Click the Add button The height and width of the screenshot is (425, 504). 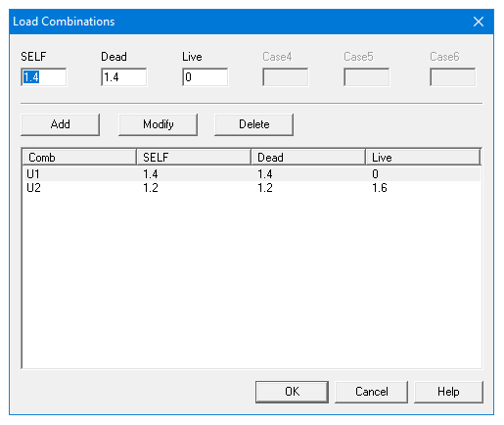60,124
